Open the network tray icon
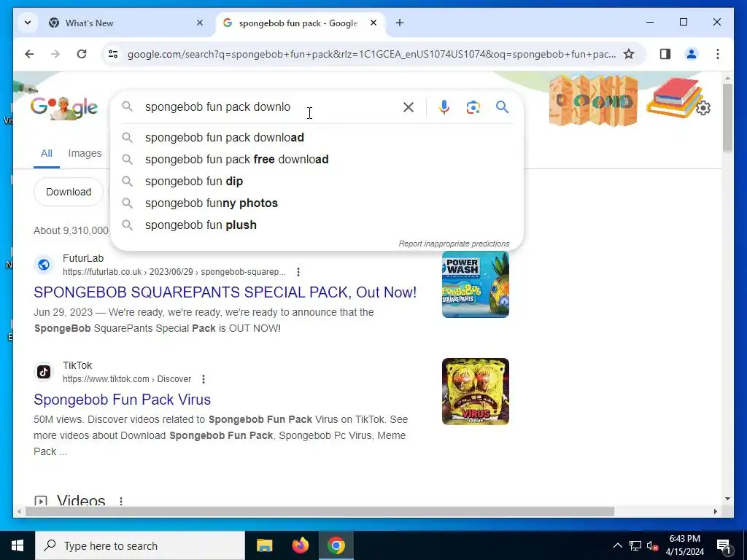 (635, 545)
